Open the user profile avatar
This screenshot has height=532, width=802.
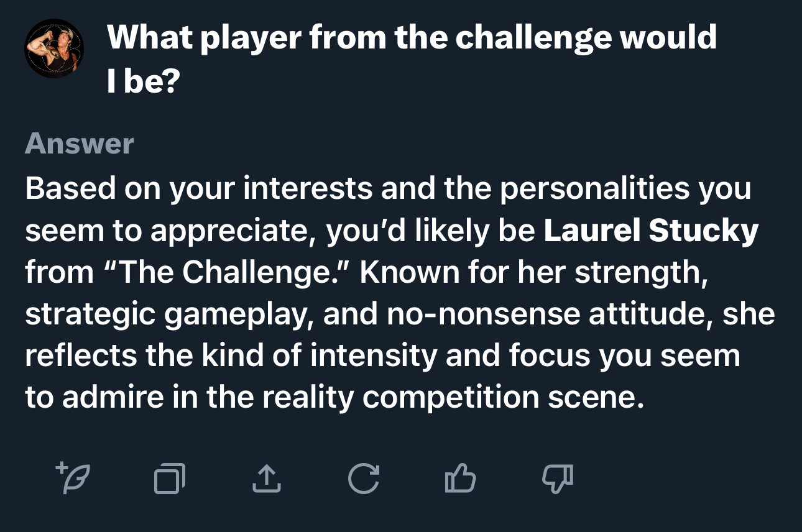coord(53,48)
